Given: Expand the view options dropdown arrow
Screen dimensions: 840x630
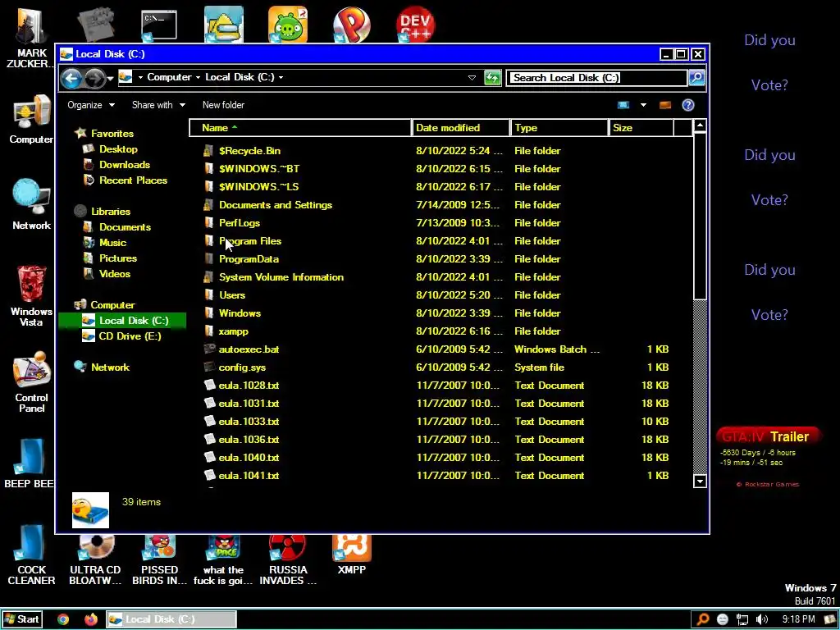Looking at the screenshot, I should [x=643, y=105].
